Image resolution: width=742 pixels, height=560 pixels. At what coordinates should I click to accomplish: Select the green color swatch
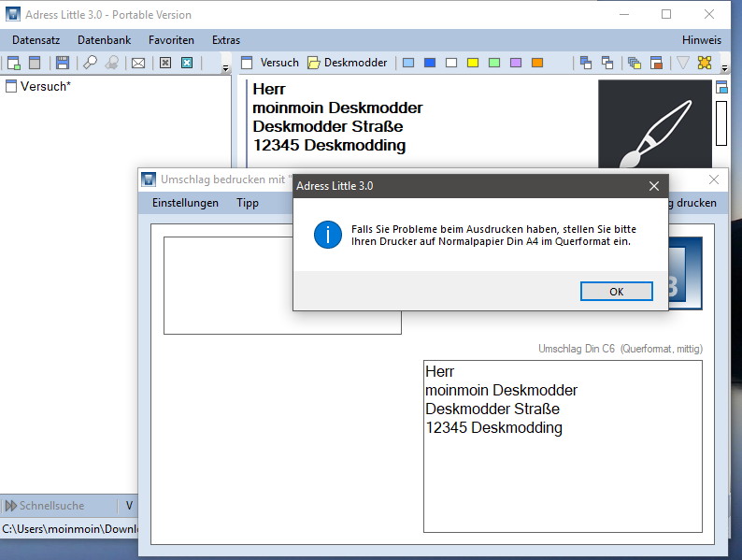click(x=494, y=63)
